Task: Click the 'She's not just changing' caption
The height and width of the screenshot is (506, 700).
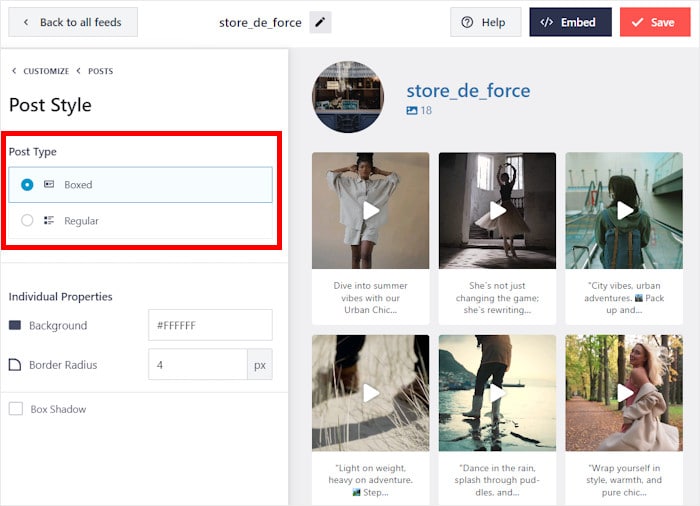Action: pos(497,297)
